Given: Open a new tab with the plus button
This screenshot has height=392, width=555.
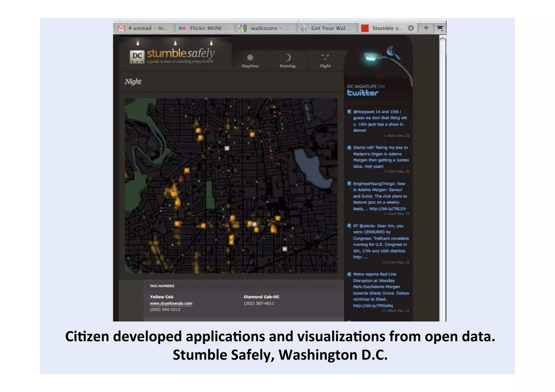Looking at the screenshot, I should coord(426,28).
